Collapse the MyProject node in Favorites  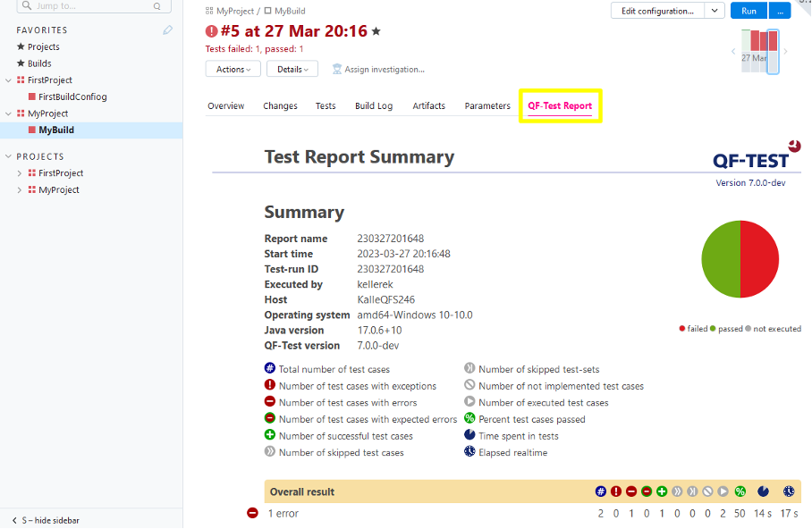[8, 113]
